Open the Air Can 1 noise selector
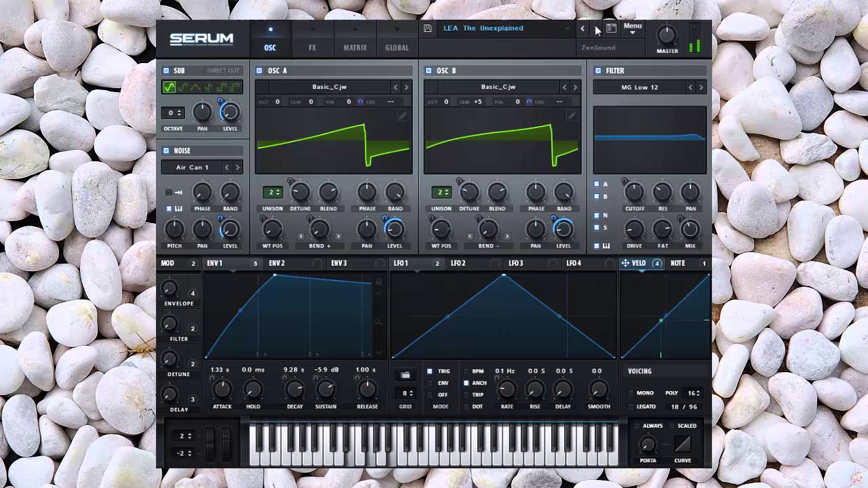Screen dimensions: 868x488 click(192, 167)
